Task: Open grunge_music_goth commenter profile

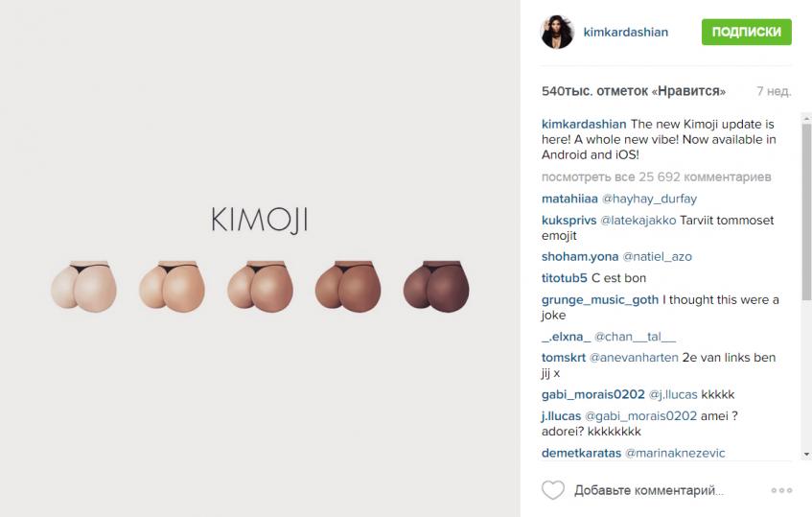Action: pyautogui.click(x=600, y=300)
